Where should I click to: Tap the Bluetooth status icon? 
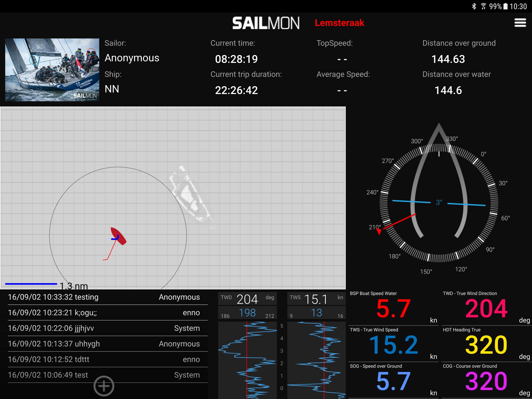pyautogui.click(x=474, y=6)
